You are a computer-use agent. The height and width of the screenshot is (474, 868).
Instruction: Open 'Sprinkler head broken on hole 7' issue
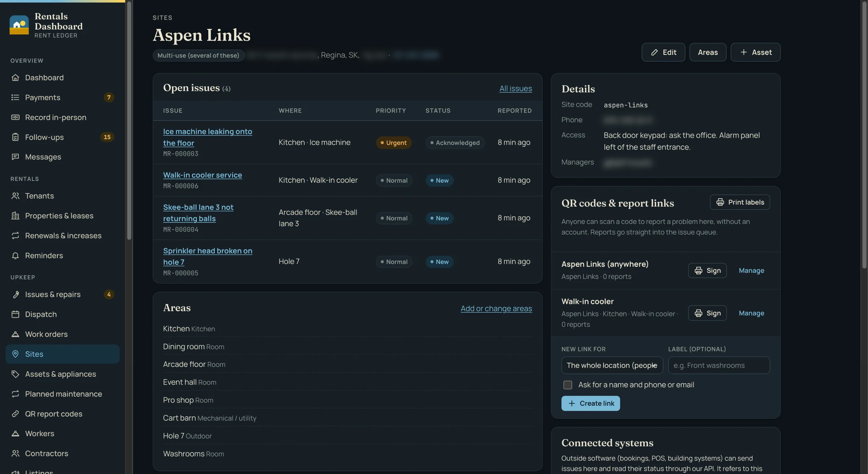coord(208,256)
